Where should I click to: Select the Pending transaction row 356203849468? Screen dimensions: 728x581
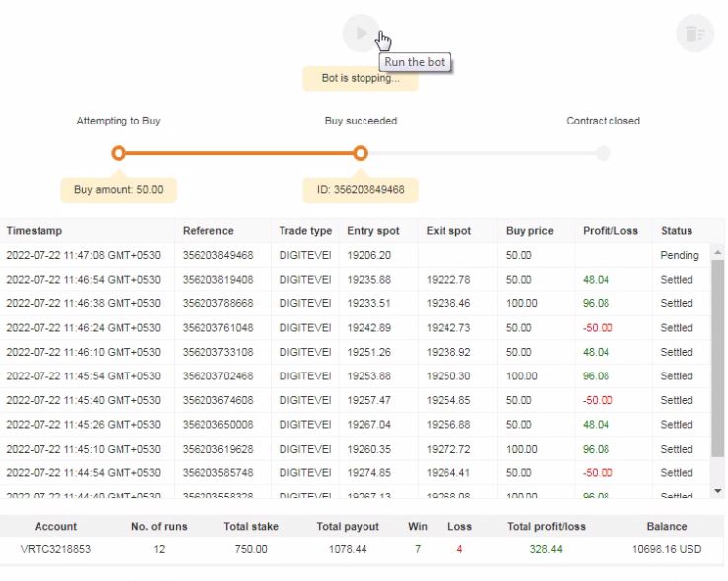[x=217, y=255]
